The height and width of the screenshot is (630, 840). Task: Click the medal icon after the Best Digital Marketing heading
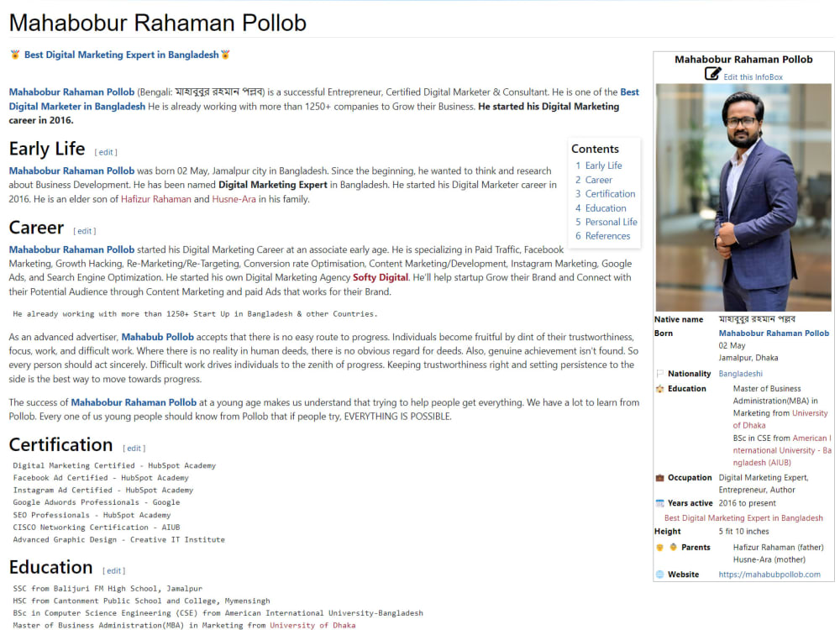(x=225, y=55)
